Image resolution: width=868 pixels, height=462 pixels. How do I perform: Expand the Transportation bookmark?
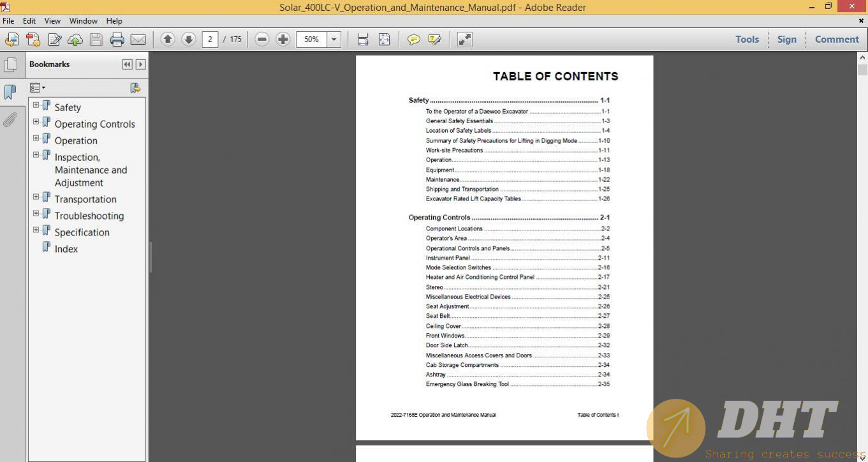point(36,197)
